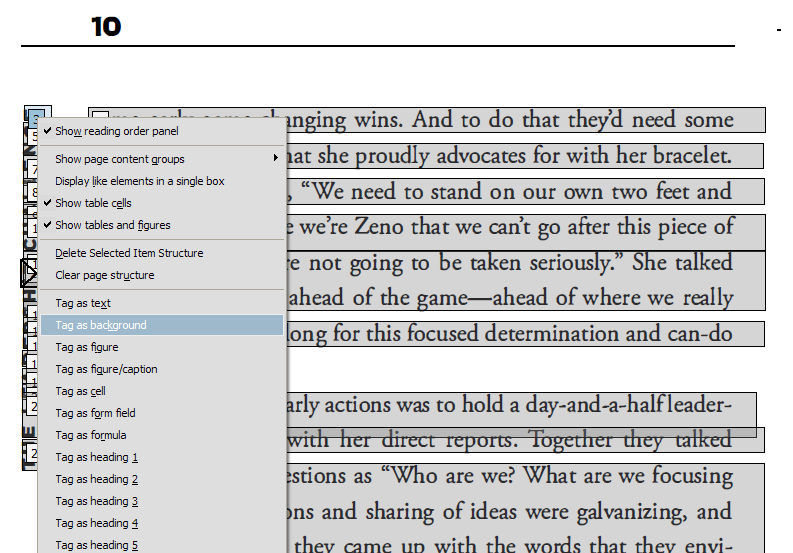Select Tag as heading 5
This screenshot has height=553, width=793.
pos(162,545)
